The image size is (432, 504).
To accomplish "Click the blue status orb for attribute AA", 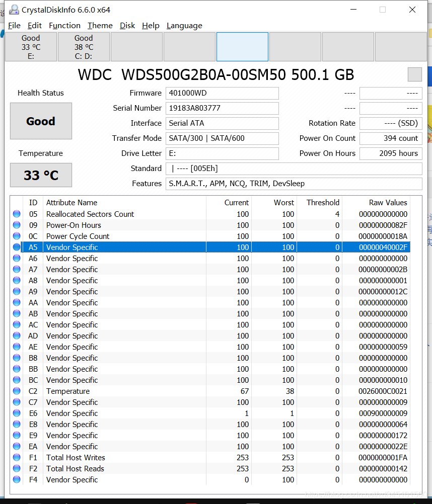I will 17,302.
